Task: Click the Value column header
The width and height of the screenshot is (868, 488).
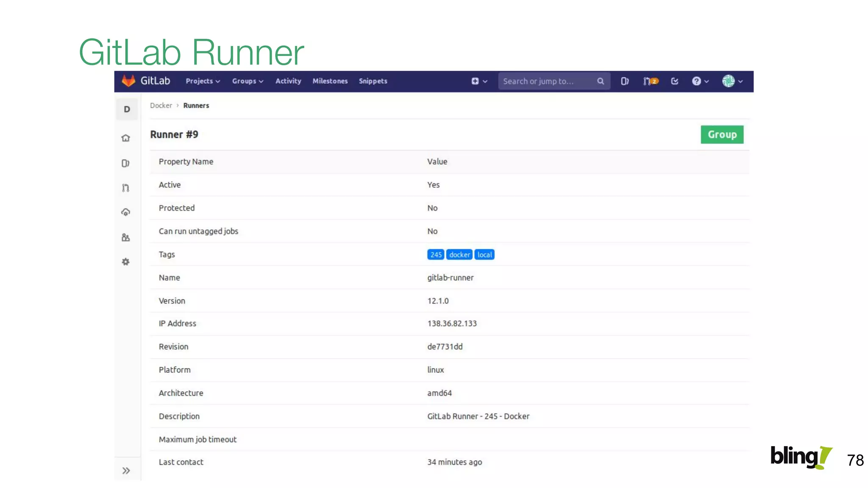Action: (437, 161)
